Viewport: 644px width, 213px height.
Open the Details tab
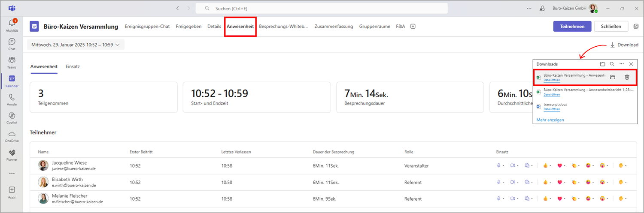pos(214,26)
